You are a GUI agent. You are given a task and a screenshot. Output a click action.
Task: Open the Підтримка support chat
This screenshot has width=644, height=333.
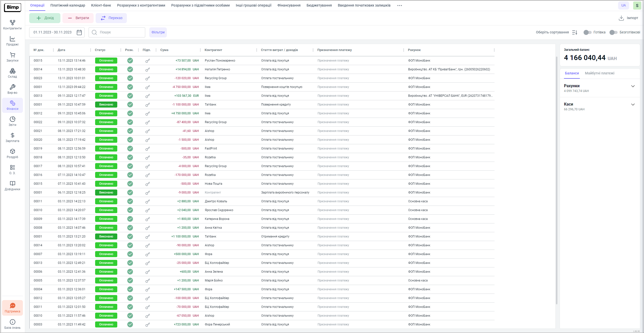click(12, 308)
